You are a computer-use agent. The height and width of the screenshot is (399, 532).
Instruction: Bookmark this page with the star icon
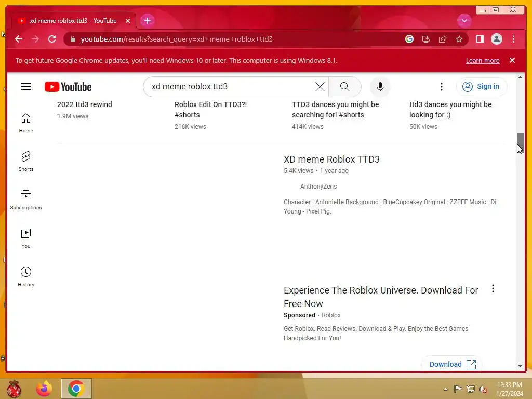(x=459, y=39)
